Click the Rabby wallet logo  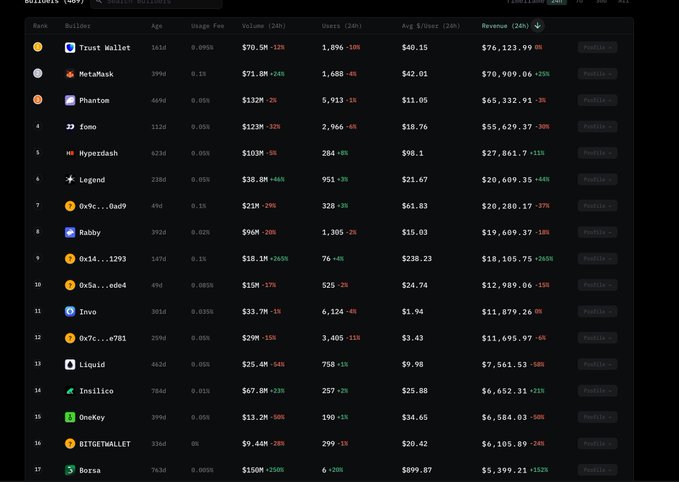click(x=70, y=233)
